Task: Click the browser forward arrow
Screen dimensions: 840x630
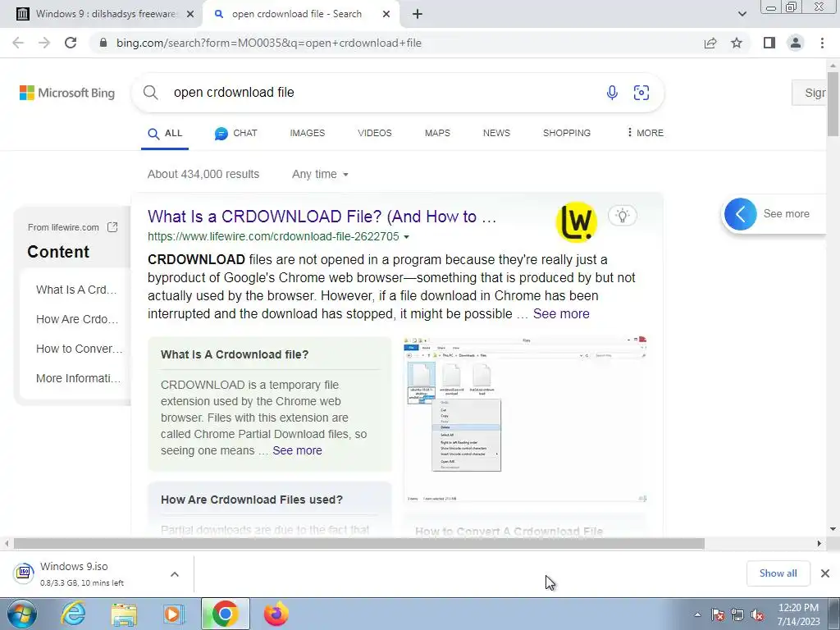Action: pos(44,43)
